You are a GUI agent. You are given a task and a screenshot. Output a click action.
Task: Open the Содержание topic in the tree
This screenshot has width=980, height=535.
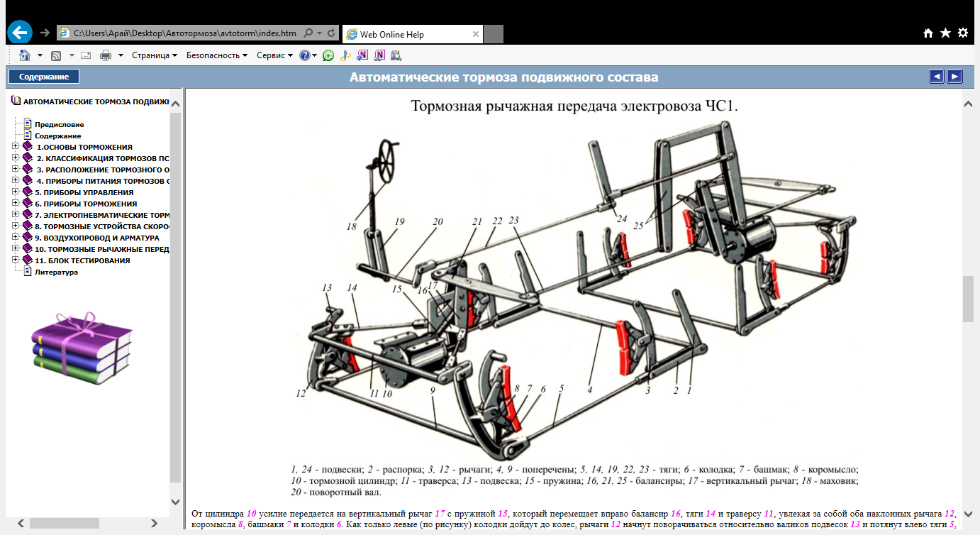[x=58, y=136]
